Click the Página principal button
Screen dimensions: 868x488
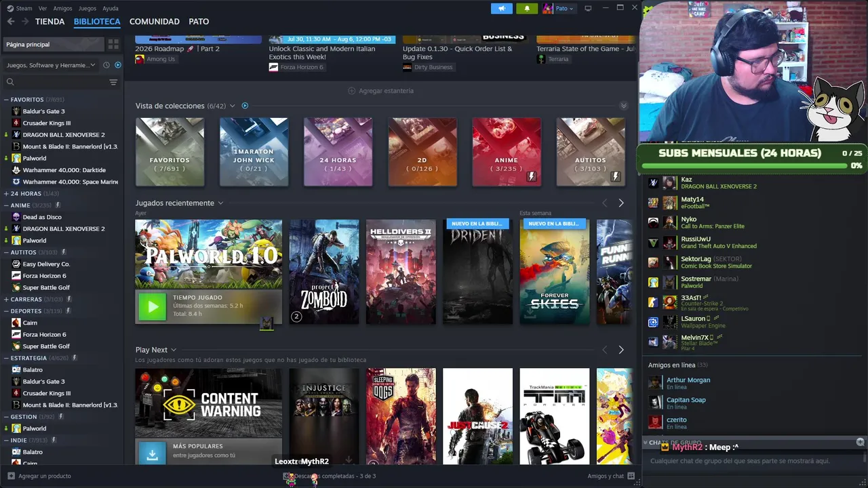click(54, 44)
